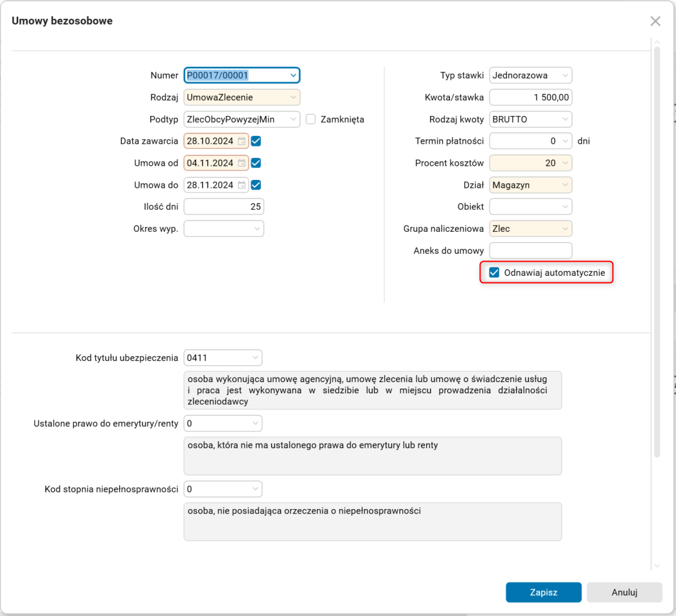676x616 pixels.
Task: Open calendar picker for Umowa do
Action: [x=242, y=185]
